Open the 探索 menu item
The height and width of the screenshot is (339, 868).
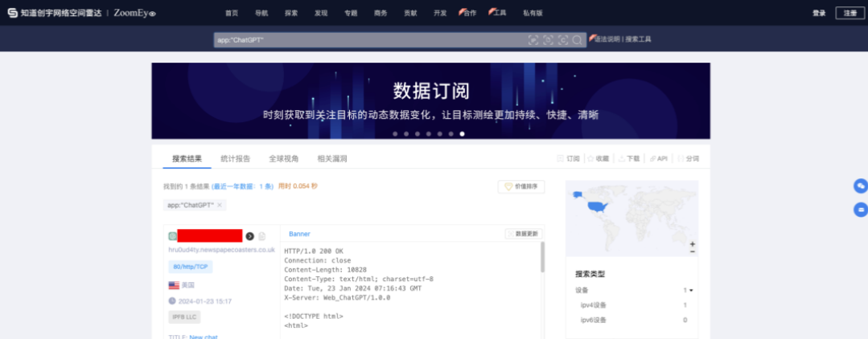tap(291, 14)
